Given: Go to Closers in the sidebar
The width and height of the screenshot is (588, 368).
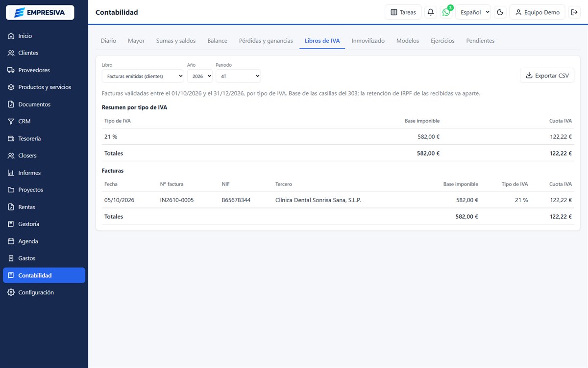Looking at the screenshot, I should 44,156.
